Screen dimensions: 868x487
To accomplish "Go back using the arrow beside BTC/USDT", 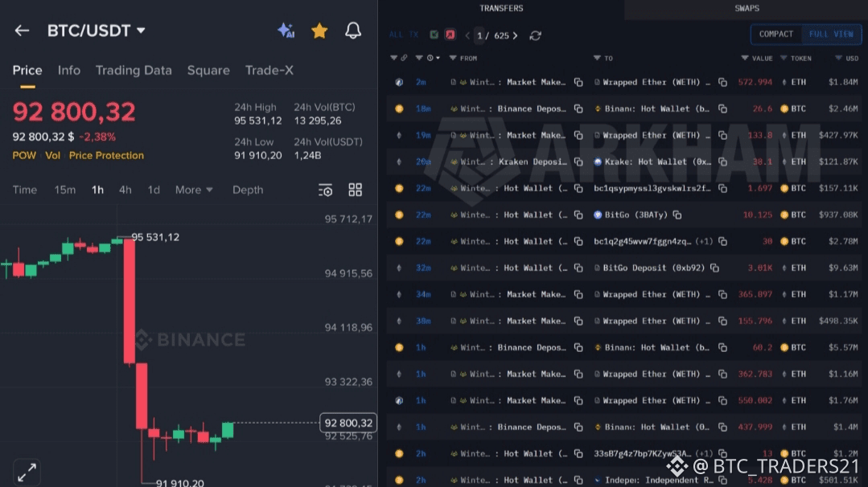I will pos(22,31).
